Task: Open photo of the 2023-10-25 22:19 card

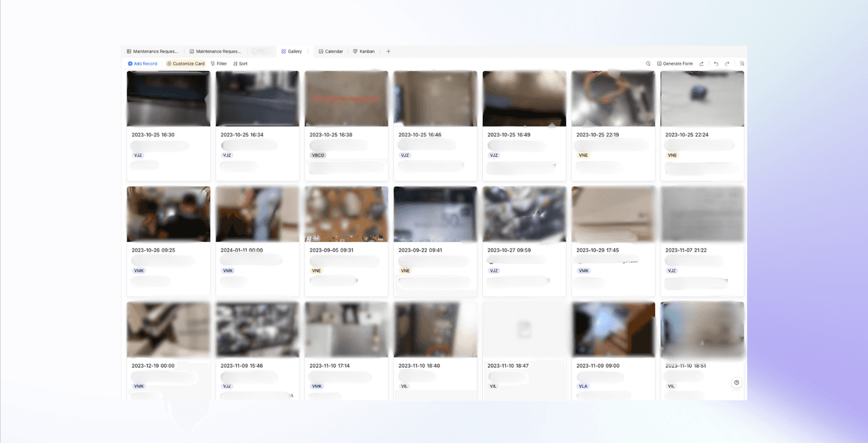Action: pyautogui.click(x=613, y=99)
